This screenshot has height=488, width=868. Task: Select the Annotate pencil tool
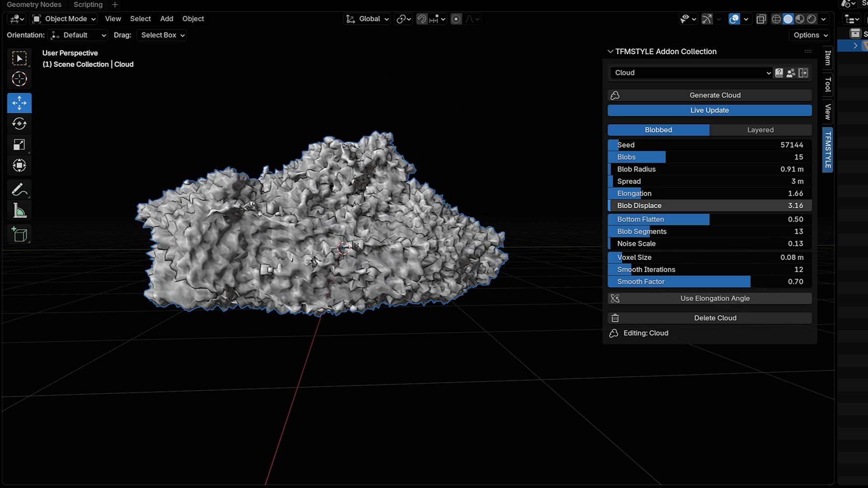(19, 190)
